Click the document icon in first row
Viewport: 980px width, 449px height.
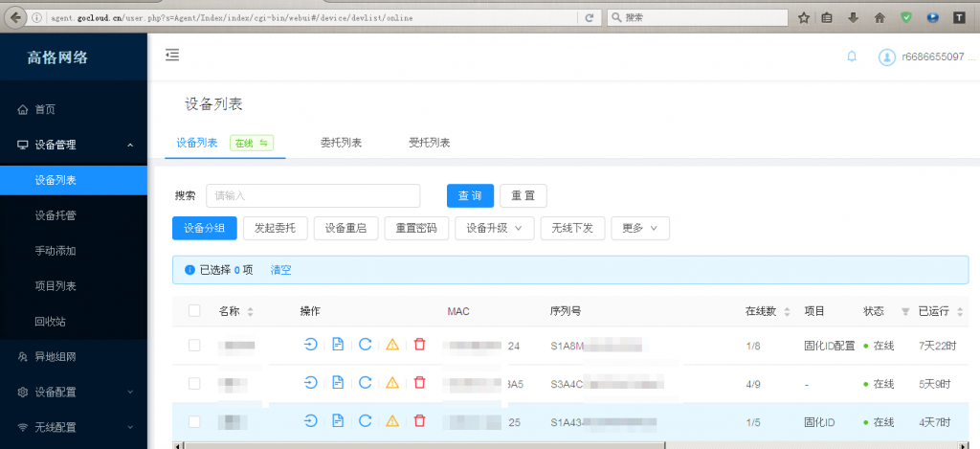click(338, 345)
